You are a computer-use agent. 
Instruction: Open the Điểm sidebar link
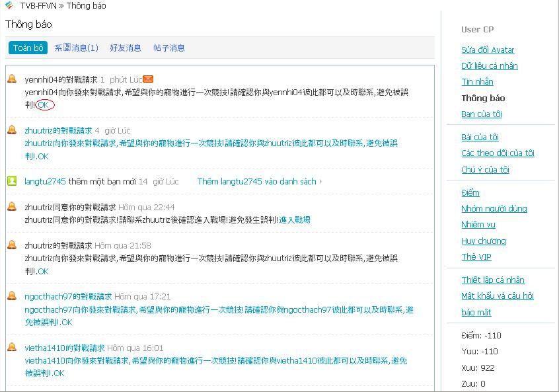coord(470,192)
